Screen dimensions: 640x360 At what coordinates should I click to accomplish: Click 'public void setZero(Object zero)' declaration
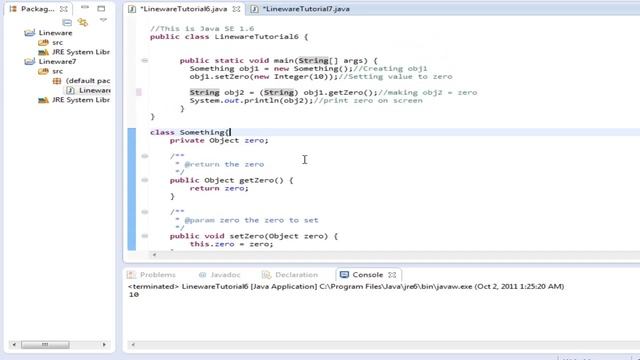[254, 236]
